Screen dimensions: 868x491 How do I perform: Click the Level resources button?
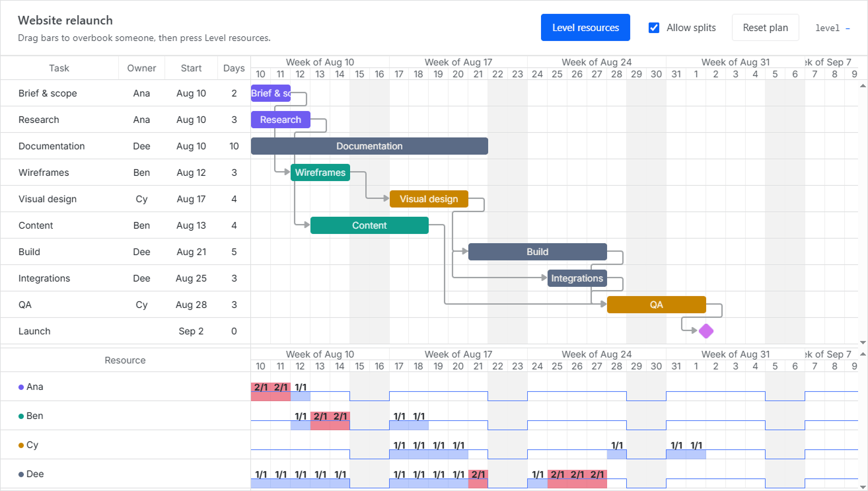tap(585, 28)
